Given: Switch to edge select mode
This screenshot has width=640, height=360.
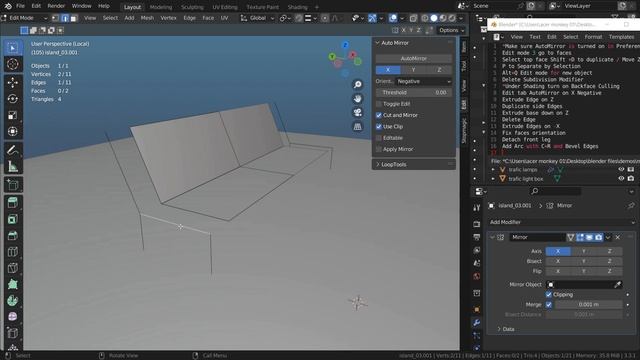Looking at the screenshot, I should (x=65, y=18).
